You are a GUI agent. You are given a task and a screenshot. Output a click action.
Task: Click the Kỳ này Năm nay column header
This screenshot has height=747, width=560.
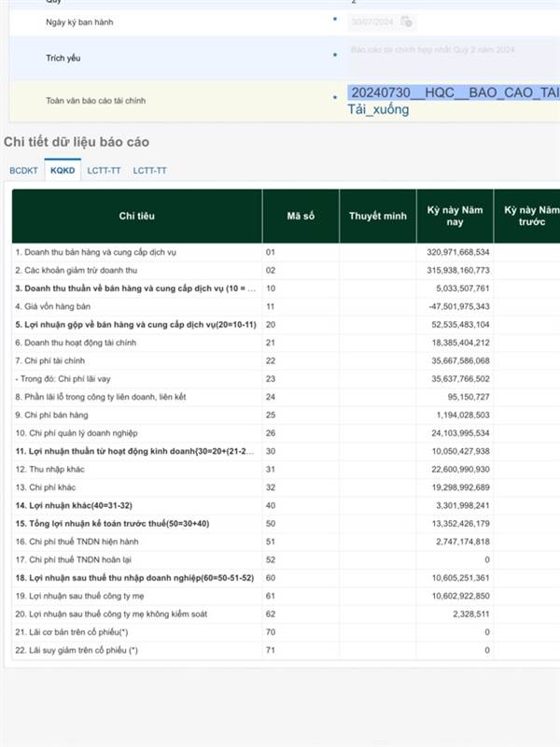pos(455,216)
